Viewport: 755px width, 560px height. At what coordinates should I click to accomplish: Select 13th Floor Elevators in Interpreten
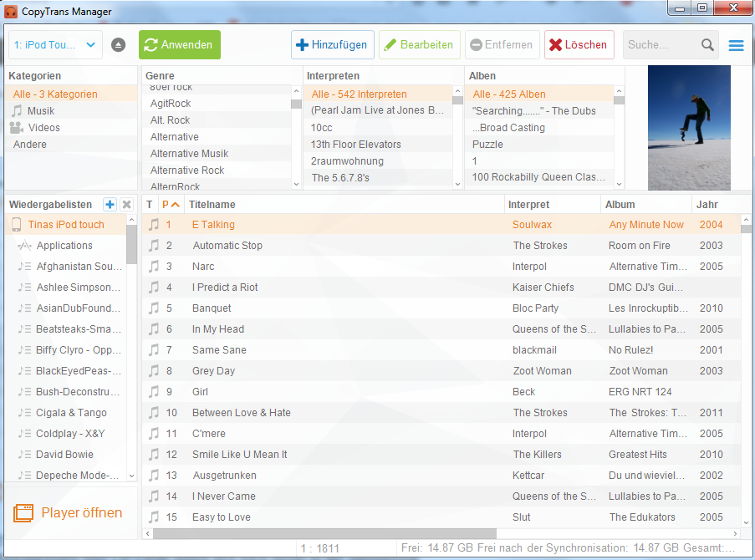[x=378, y=145]
